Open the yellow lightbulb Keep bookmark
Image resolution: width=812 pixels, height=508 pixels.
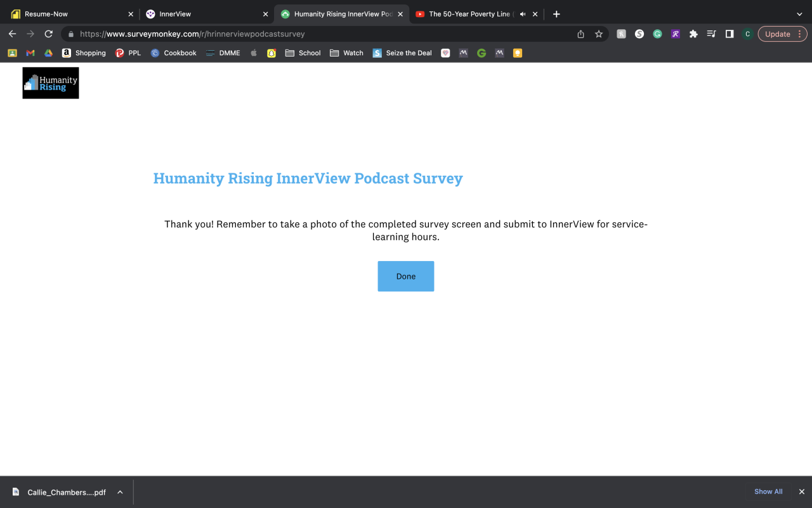[518, 53]
